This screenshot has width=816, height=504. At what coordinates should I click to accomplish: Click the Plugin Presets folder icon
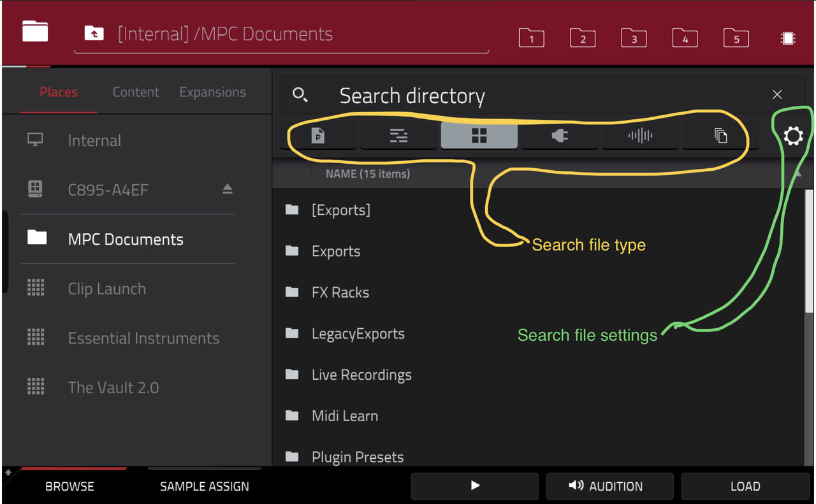point(292,456)
